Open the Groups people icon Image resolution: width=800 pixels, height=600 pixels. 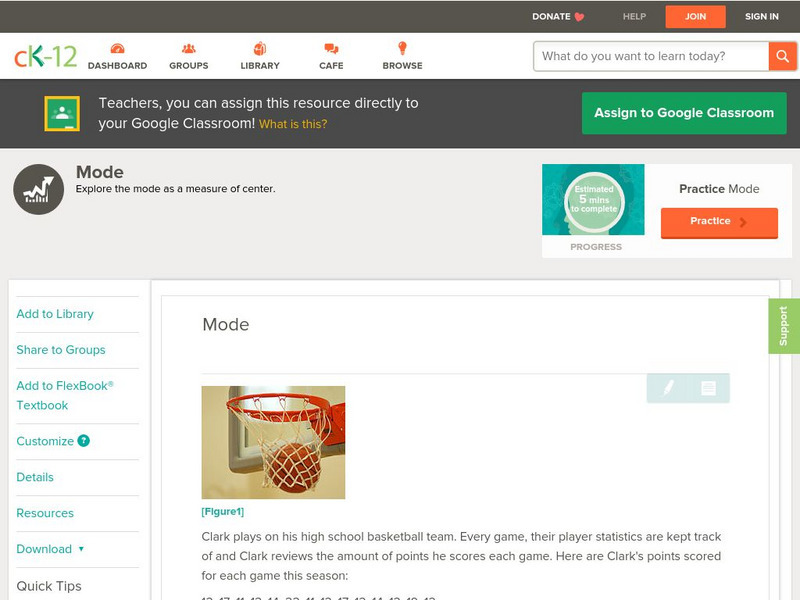[x=189, y=48]
